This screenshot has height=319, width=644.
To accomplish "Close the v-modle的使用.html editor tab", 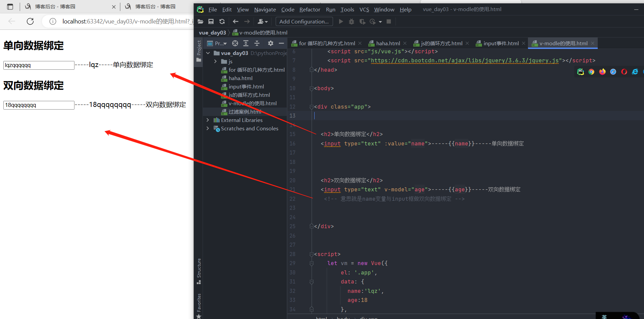I will 593,43.
